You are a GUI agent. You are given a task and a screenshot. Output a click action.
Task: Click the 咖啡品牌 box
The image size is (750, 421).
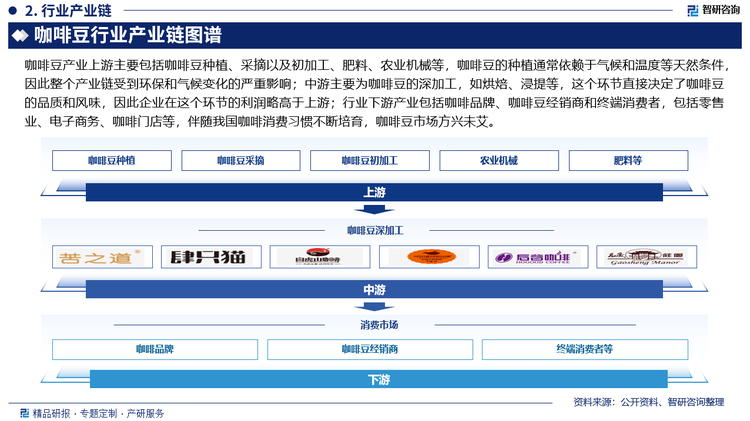[155, 349]
